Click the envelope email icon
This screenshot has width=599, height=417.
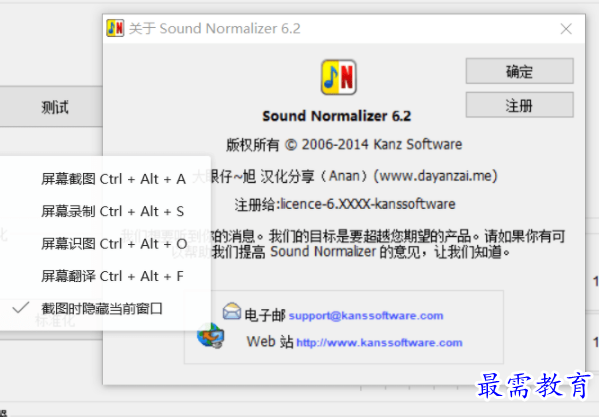[x=232, y=311]
